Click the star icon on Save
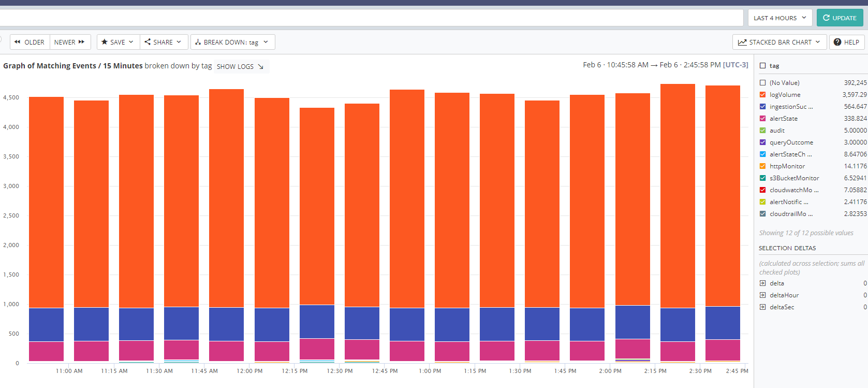 tap(105, 42)
